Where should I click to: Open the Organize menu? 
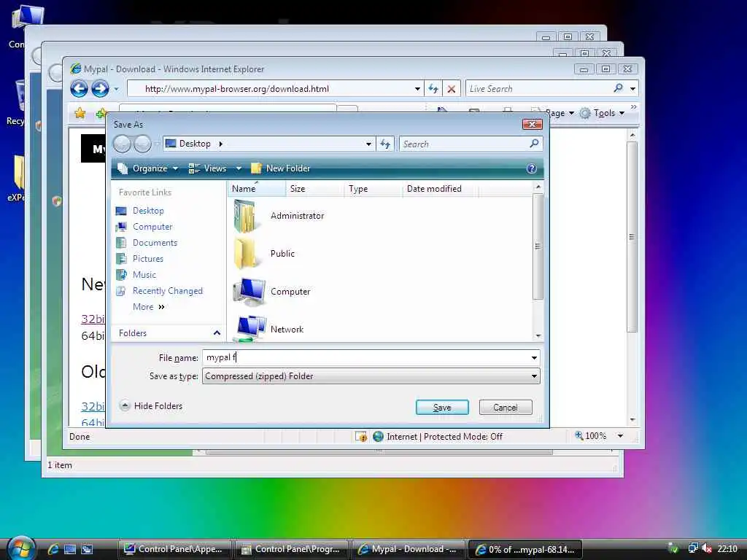[148, 168]
